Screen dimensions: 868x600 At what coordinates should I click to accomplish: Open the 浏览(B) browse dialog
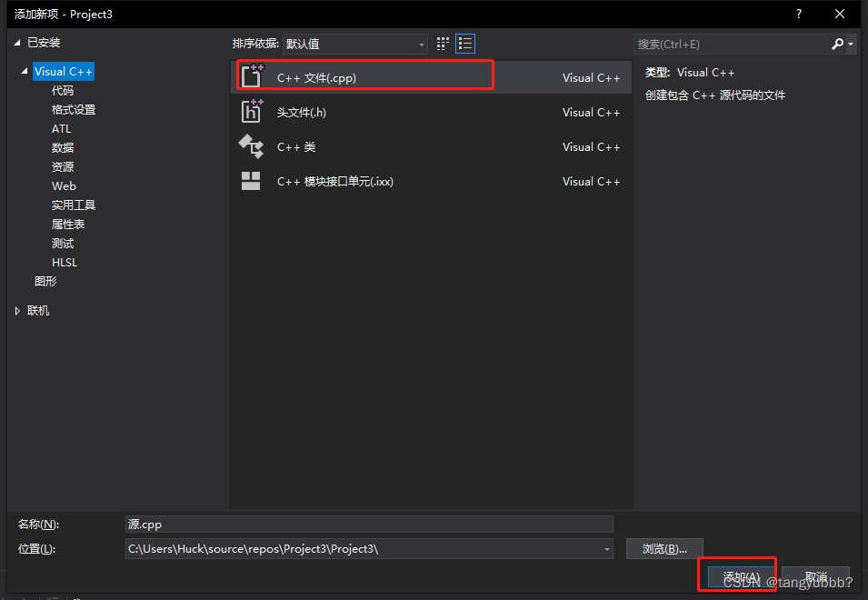click(664, 548)
